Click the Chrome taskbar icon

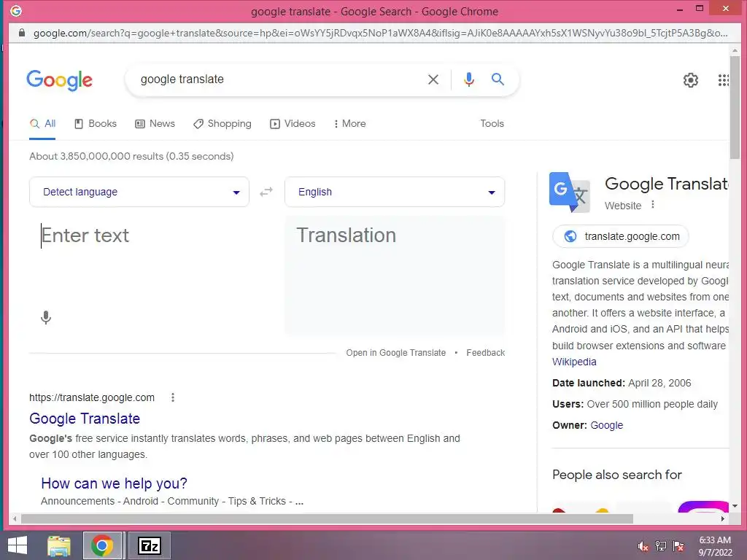pos(102,545)
